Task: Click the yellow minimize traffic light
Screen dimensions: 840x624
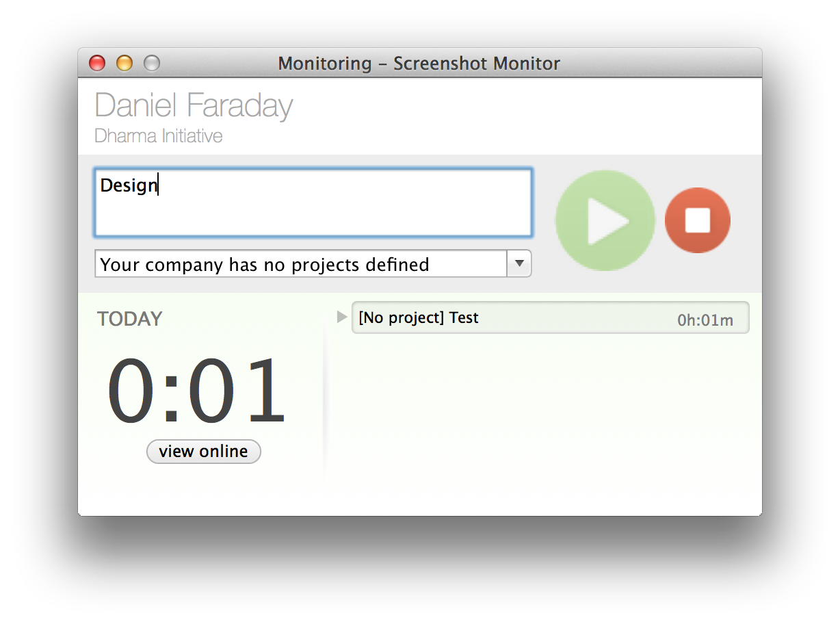Action: coord(124,63)
